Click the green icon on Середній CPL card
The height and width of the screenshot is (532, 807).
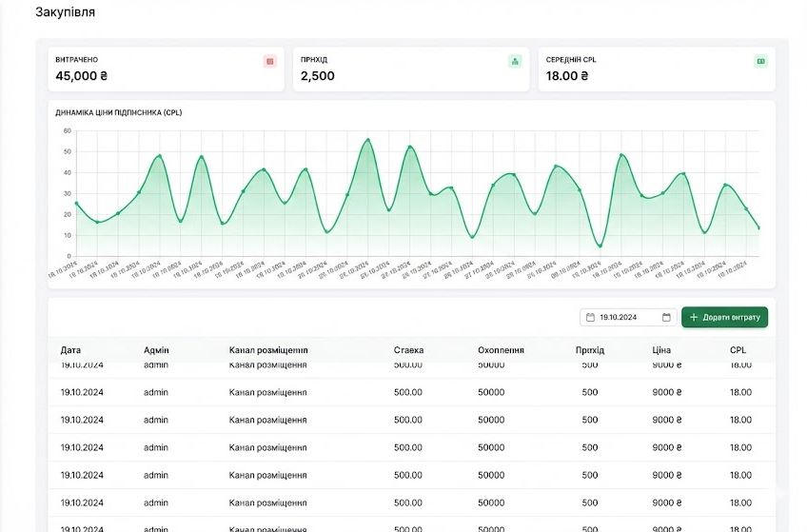point(760,61)
